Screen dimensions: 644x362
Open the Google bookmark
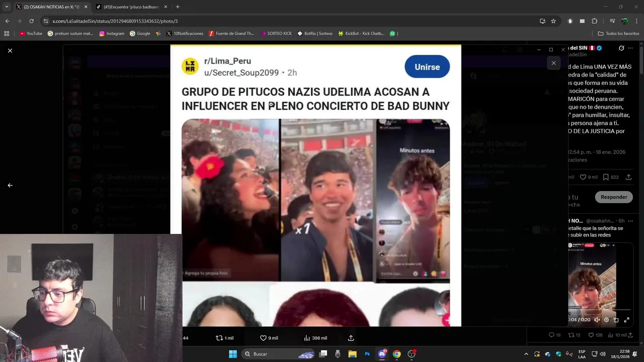click(140, 33)
